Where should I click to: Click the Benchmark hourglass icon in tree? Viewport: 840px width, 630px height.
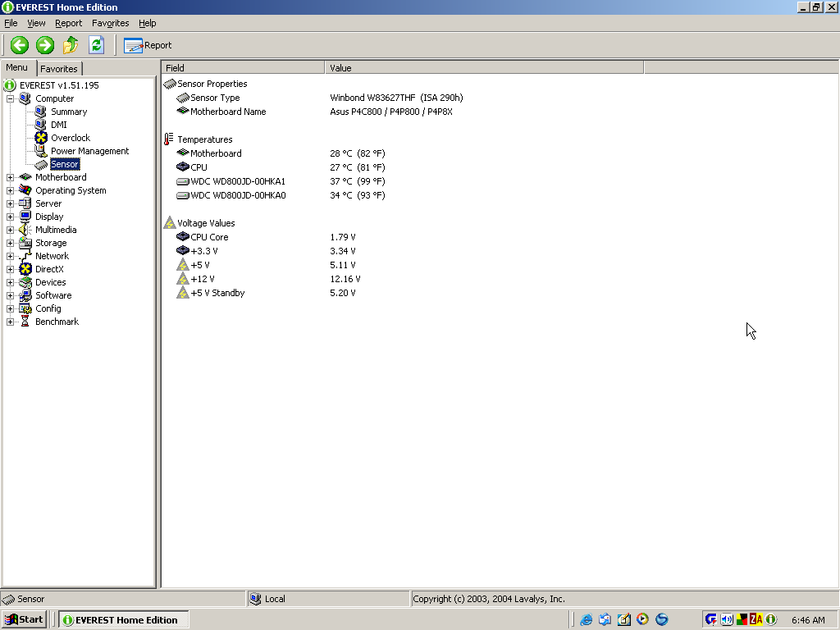pos(25,322)
